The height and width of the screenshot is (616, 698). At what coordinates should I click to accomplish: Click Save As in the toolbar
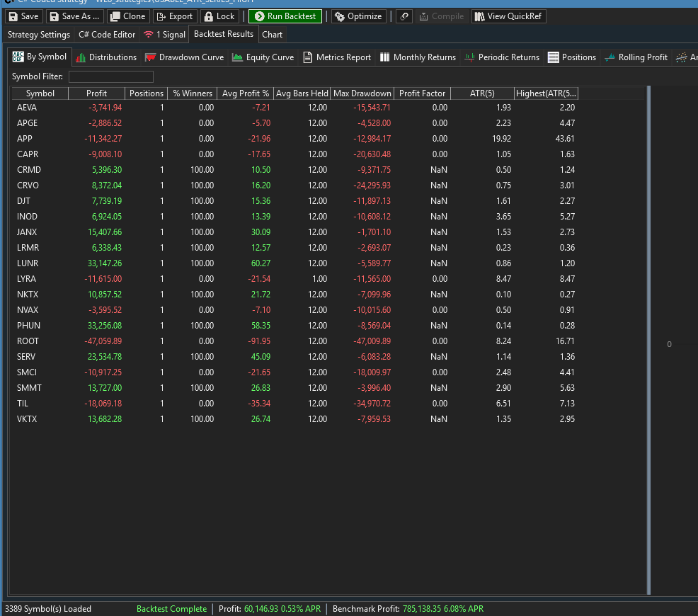(74, 16)
